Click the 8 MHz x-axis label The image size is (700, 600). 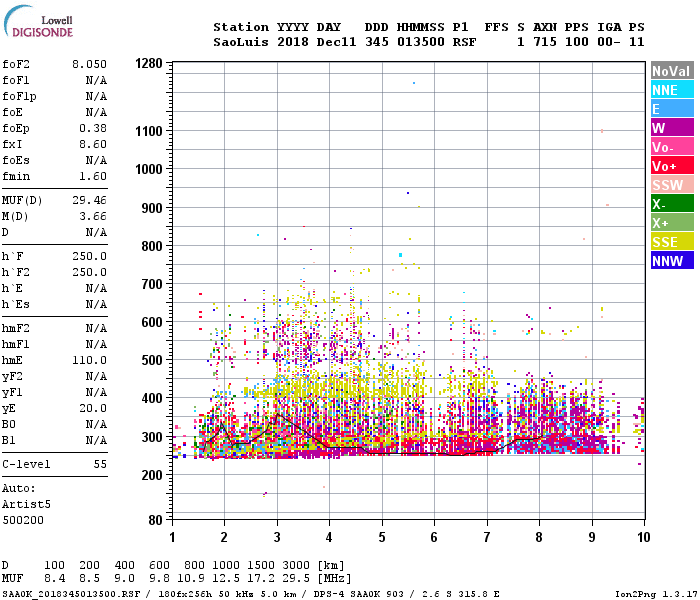[x=539, y=537]
